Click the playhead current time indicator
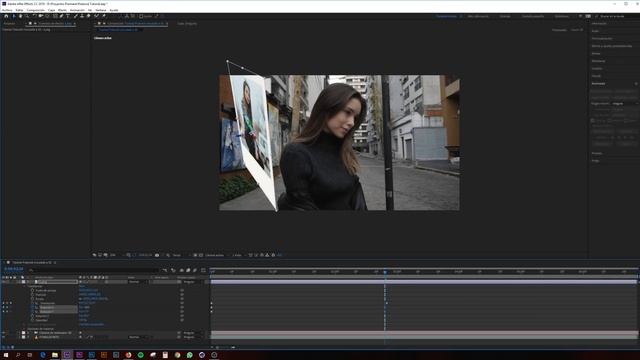640x360 pixels. click(385, 271)
